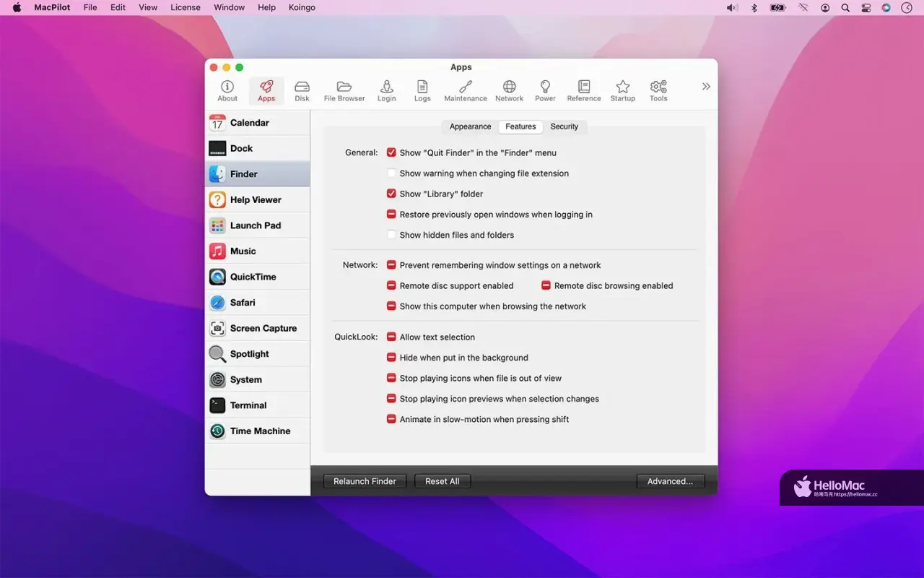Click the volume icon in menu bar

click(732, 7)
